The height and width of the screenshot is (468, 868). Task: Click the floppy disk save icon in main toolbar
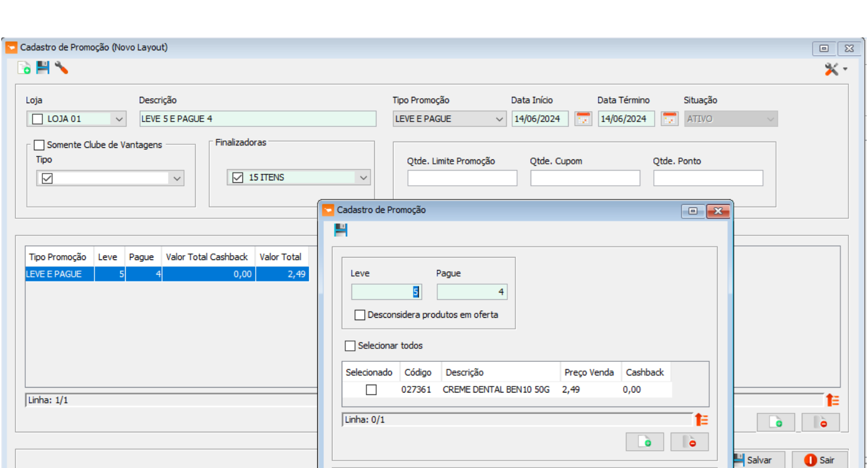(42, 68)
